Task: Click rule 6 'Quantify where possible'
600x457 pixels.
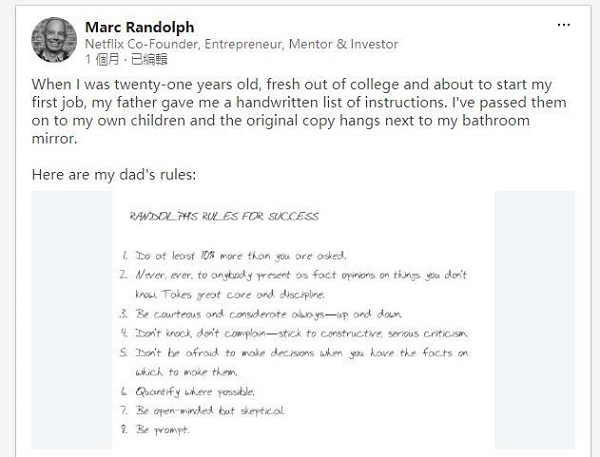Action: pyautogui.click(x=188, y=392)
